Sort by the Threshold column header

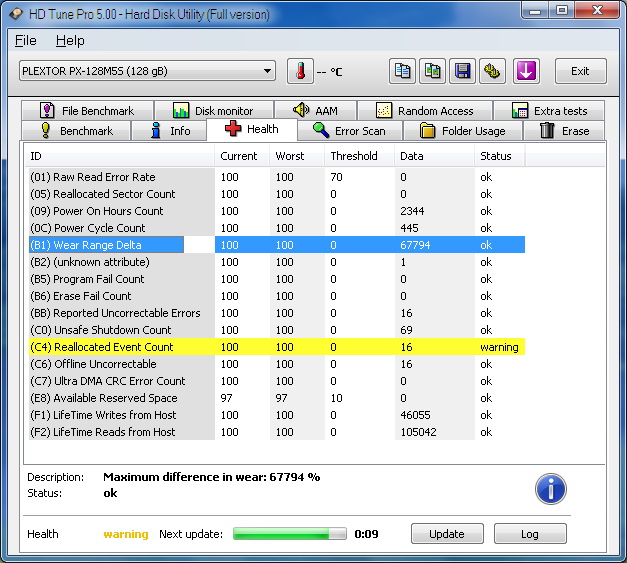tap(359, 156)
